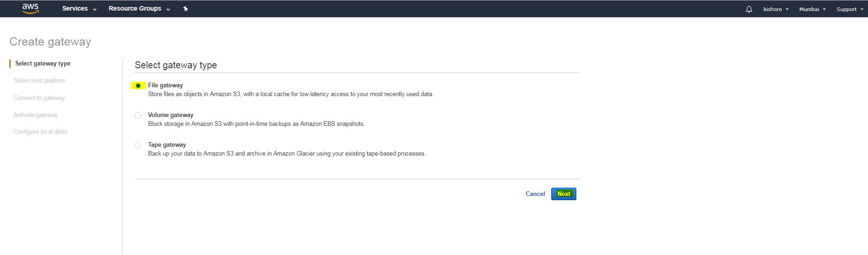Go to Select host platform step
Image resolution: width=868 pixels, height=255 pixels.
click(x=39, y=81)
